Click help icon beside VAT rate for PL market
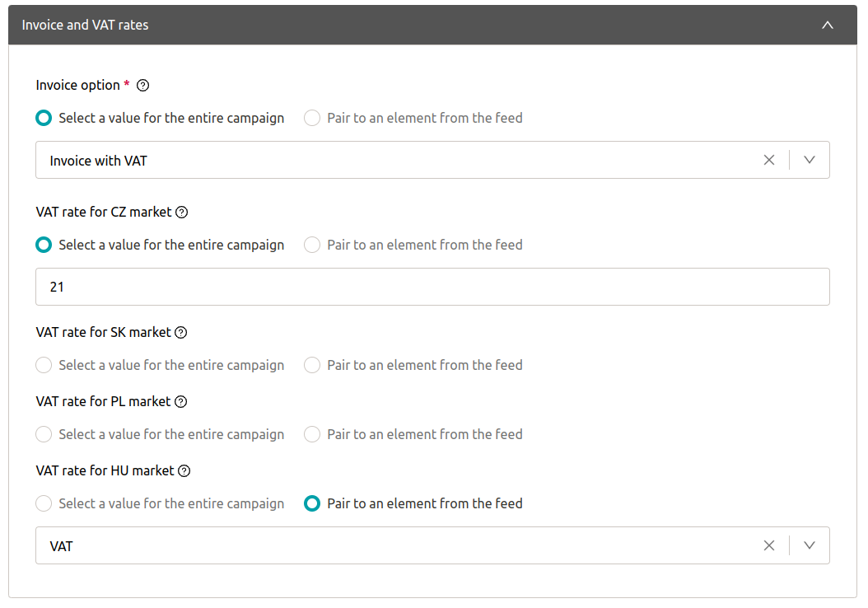The image size is (868, 608). [181, 401]
